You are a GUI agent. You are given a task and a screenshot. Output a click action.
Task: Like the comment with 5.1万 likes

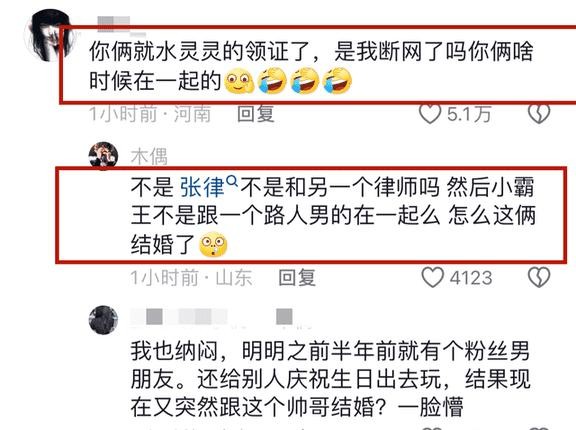(x=430, y=114)
